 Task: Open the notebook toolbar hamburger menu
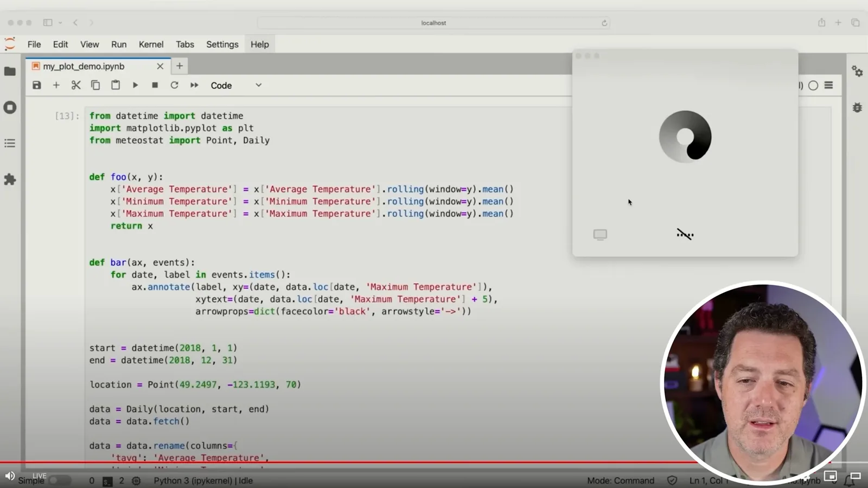tap(828, 85)
